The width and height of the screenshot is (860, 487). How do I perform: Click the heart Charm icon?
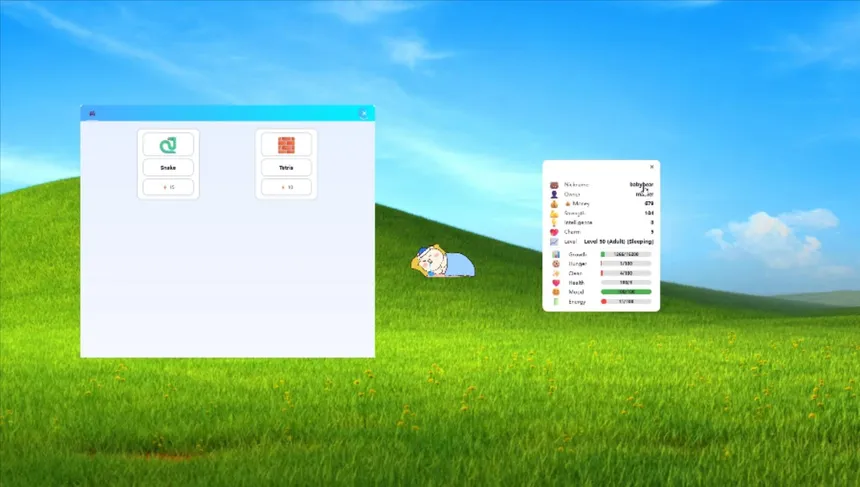click(554, 232)
